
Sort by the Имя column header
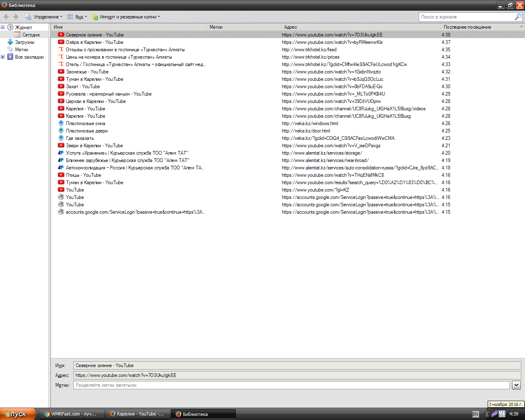tap(129, 27)
